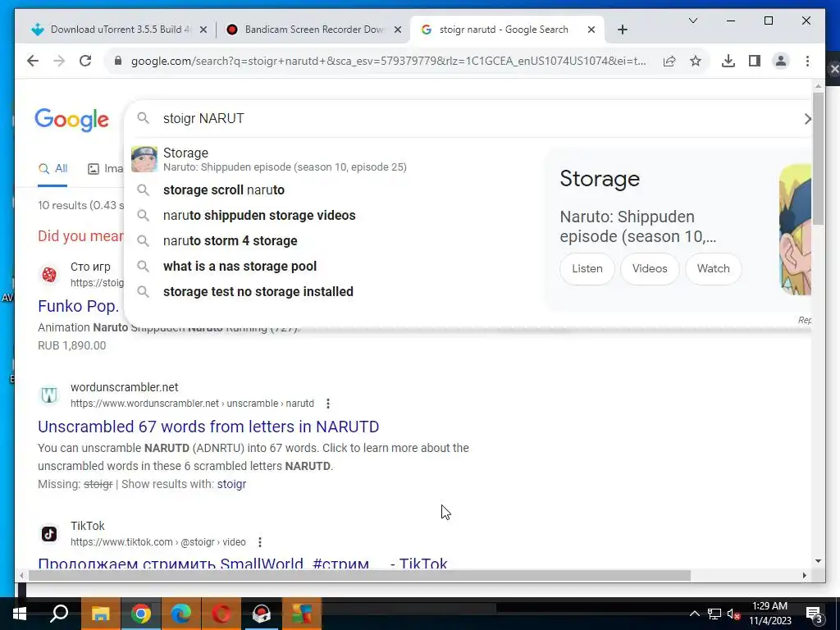
Task: Open Chrome's three-dot menu
Action: click(807, 61)
